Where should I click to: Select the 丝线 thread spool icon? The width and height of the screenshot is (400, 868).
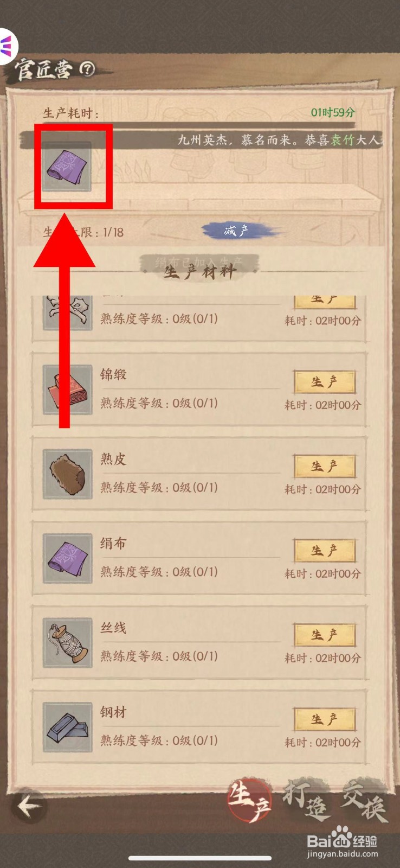click(68, 643)
